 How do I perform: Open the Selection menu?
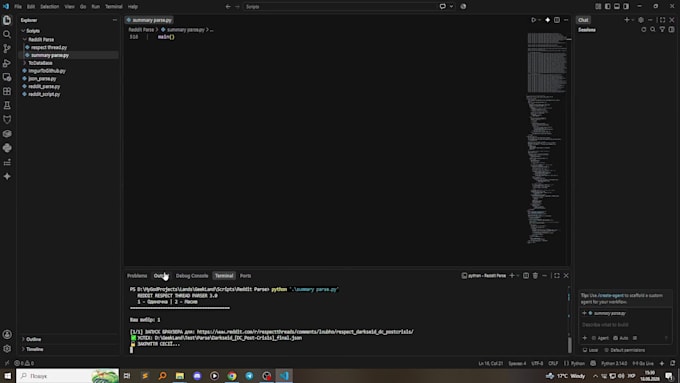click(49, 7)
